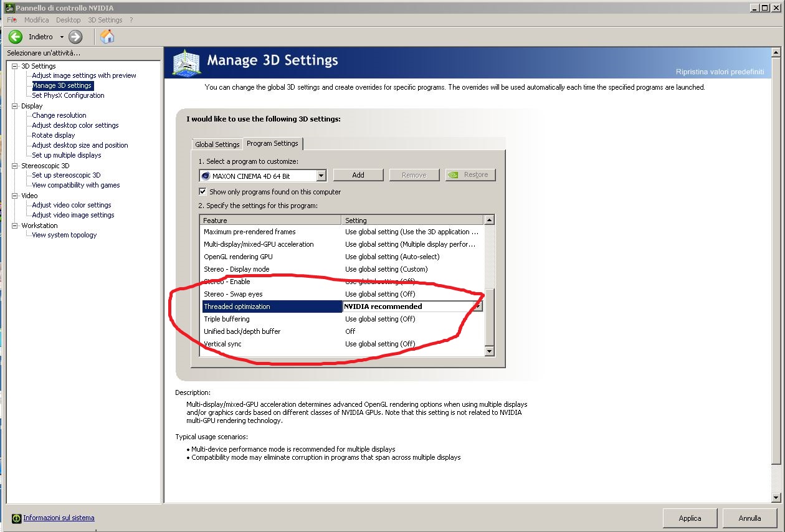Click the Forward arrow icon
Viewport: 785px width, 532px height.
pos(75,37)
